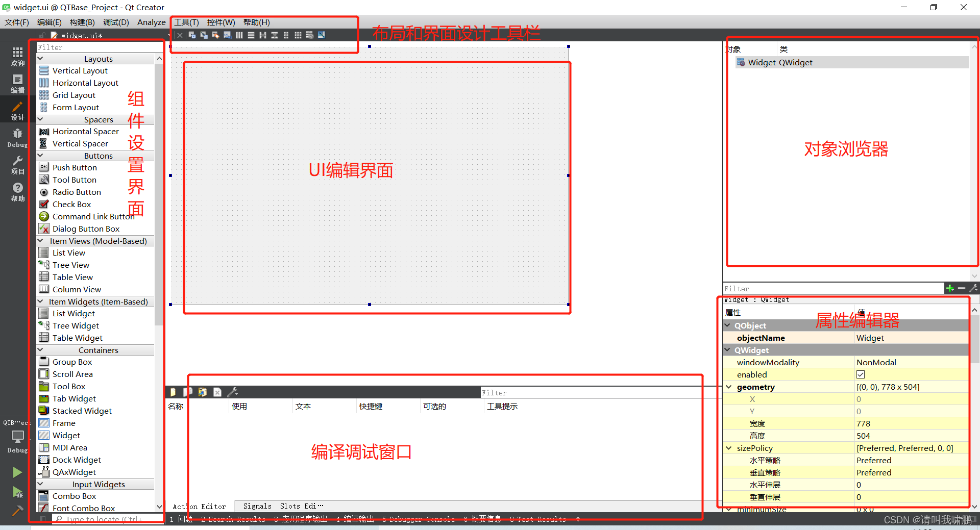980x530 pixels.
Task: Open the 控件(W) menu
Action: pyautogui.click(x=221, y=22)
